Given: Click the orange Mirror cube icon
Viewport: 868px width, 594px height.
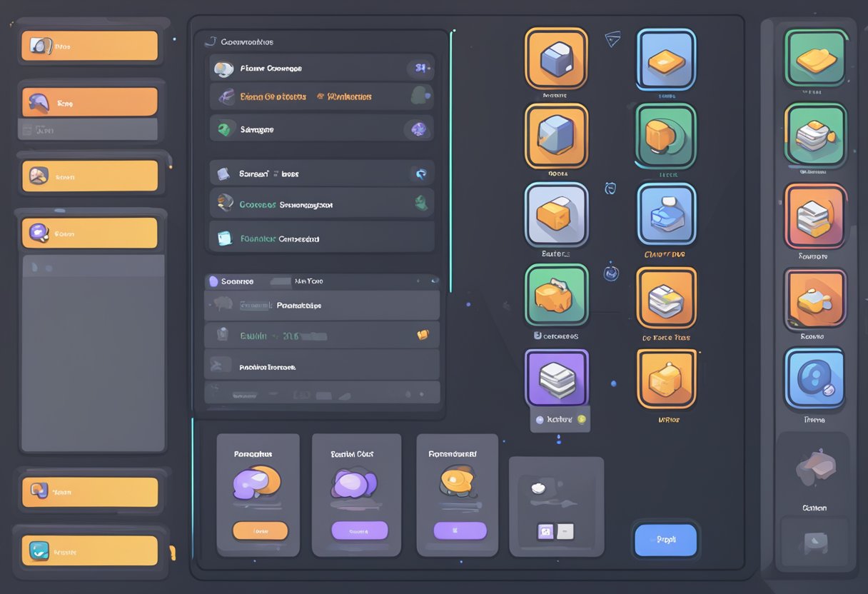Looking at the screenshot, I should pos(665,378).
